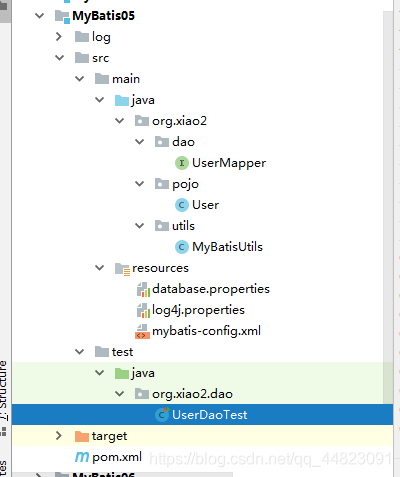Collapse the org.xiao2.dao test package
400x477 pixels.
pos(120,394)
